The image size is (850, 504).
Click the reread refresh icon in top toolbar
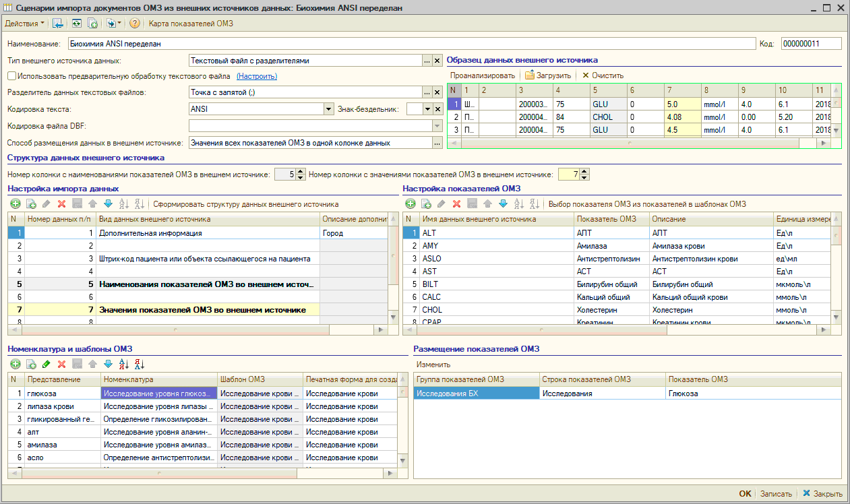[x=78, y=24]
